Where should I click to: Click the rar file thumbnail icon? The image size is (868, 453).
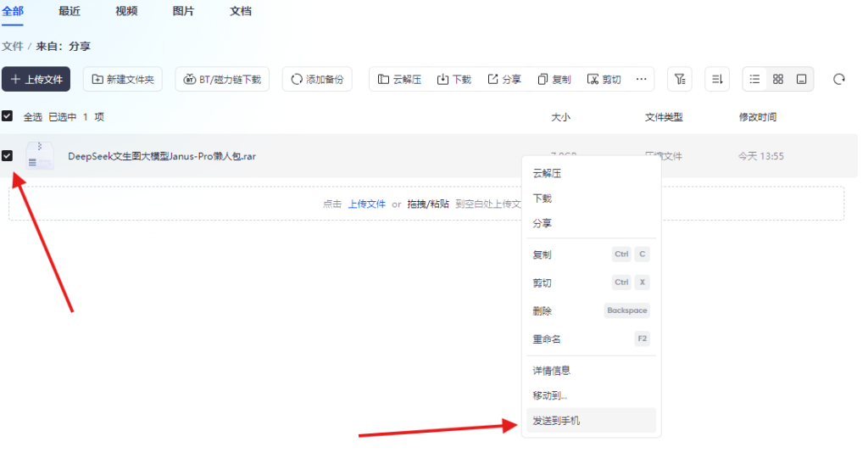point(40,155)
